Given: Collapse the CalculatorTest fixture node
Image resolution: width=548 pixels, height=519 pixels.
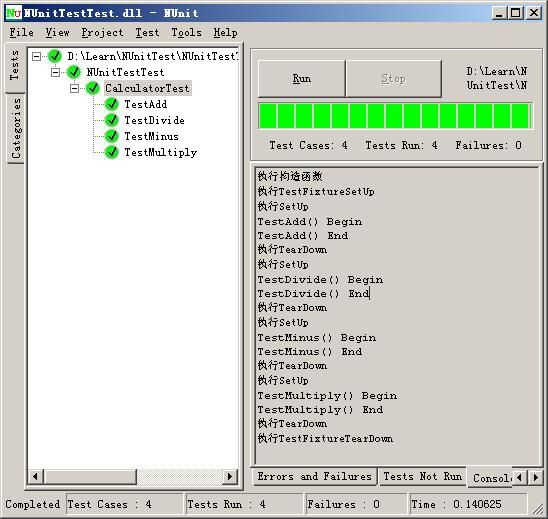Looking at the screenshot, I should 74,88.
